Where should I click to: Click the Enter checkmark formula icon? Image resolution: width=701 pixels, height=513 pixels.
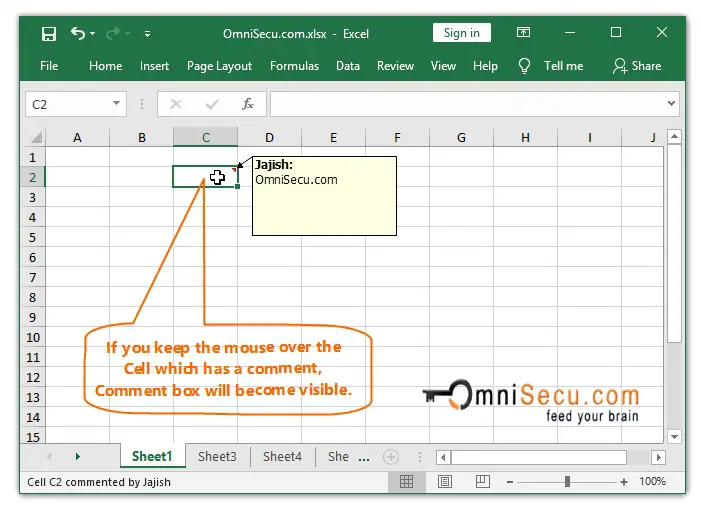(x=212, y=104)
